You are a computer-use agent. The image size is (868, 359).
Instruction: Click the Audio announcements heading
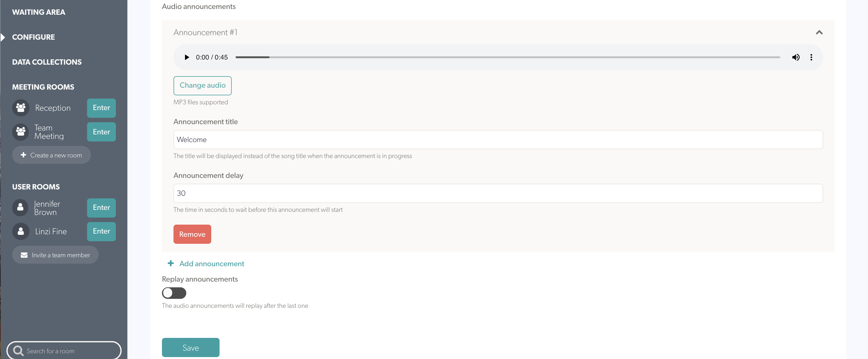198,6
